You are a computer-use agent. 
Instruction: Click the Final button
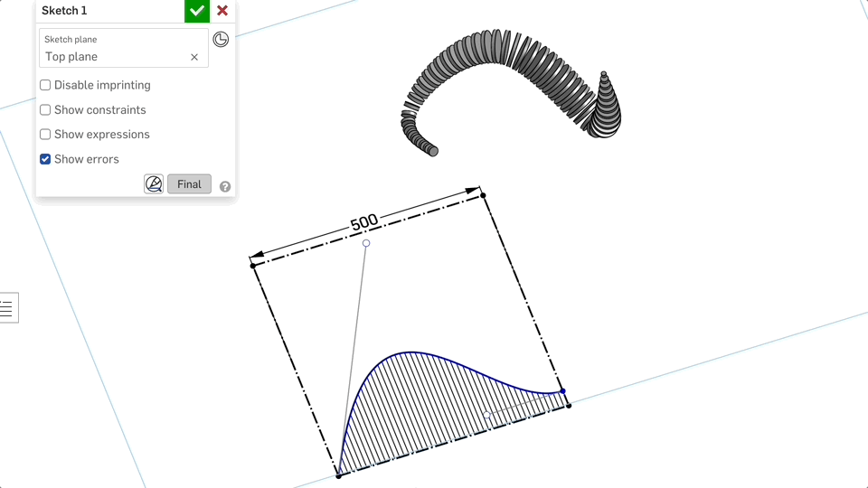pyautogui.click(x=189, y=184)
